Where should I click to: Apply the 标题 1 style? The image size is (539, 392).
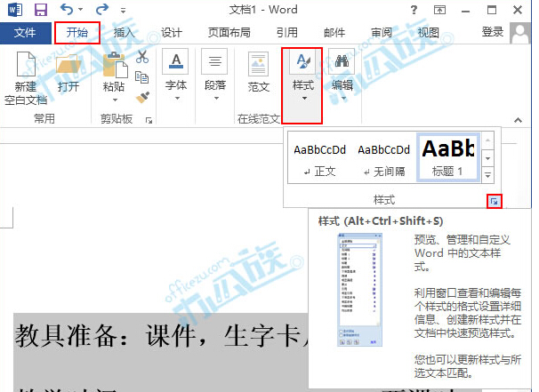pyautogui.click(x=448, y=157)
